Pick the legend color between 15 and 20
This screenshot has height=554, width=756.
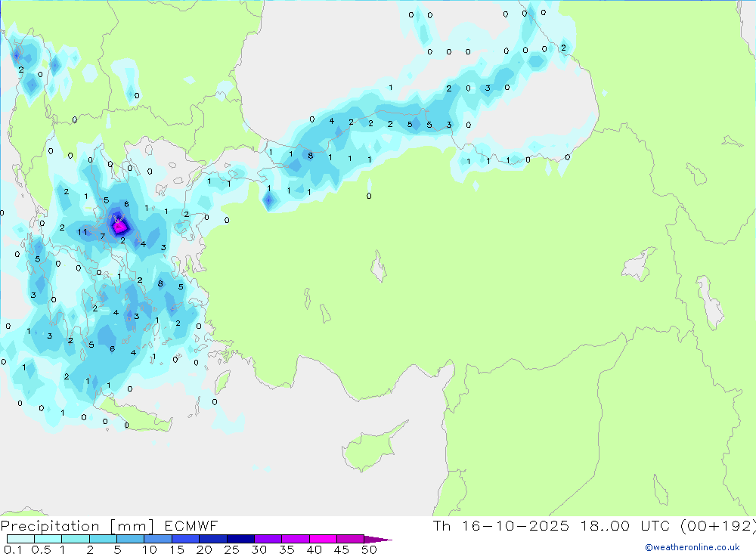point(186,539)
